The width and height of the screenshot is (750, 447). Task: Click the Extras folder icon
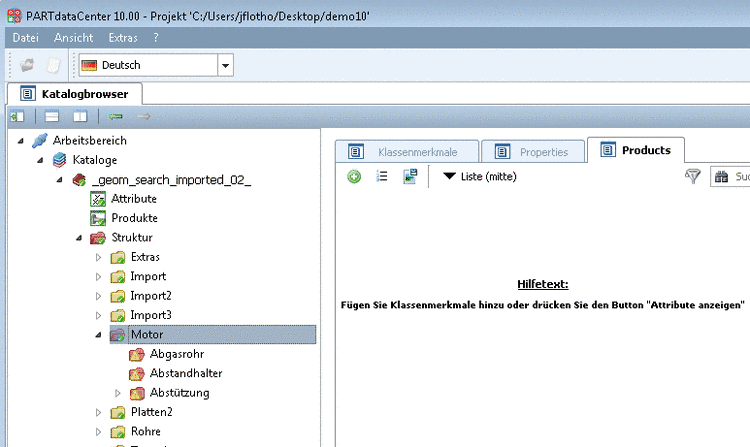[x=118, y=258]
